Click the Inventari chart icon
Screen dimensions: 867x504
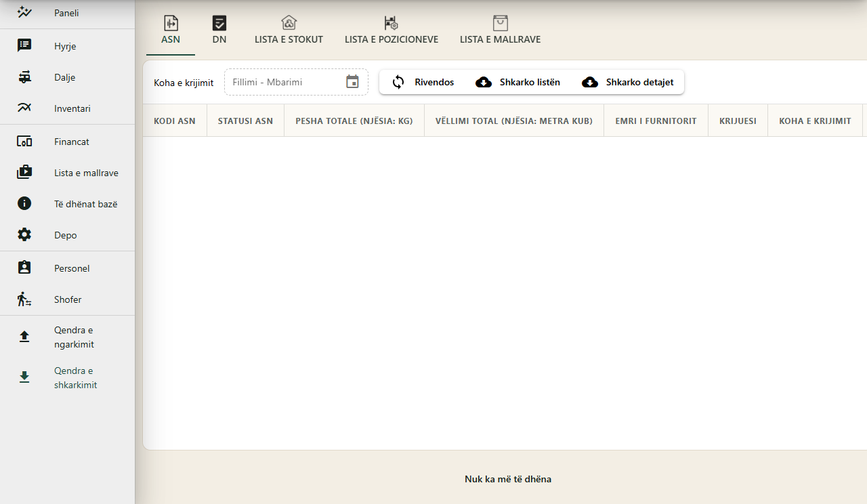pos(24,108)
